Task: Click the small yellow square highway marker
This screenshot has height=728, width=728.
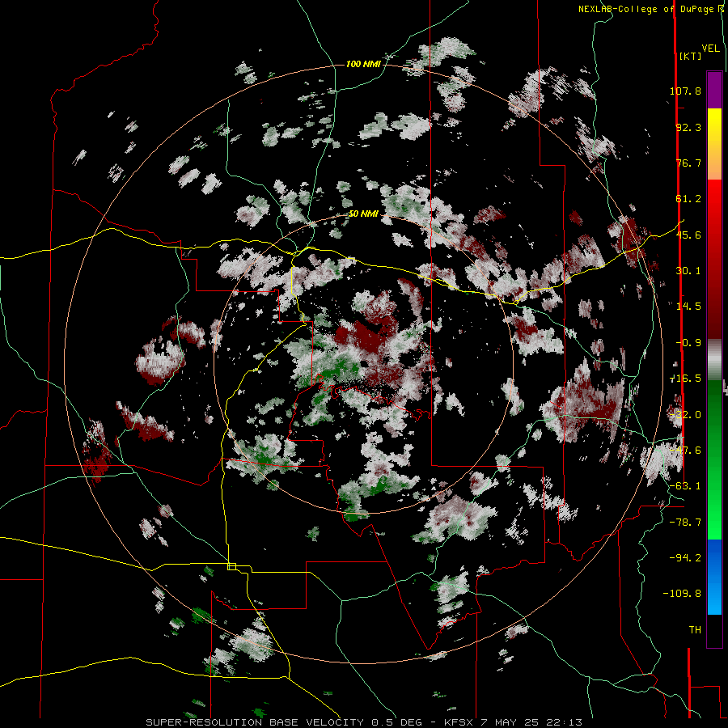Action: [231, 566]
